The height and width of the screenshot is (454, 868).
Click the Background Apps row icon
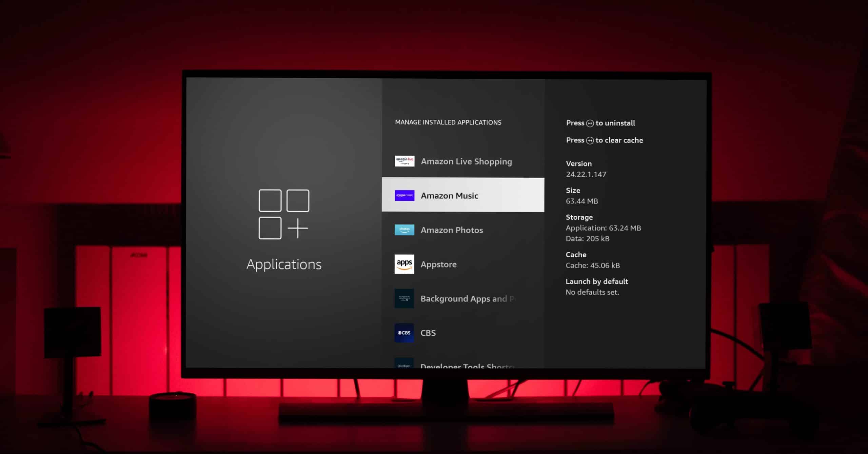coord(405,298)
